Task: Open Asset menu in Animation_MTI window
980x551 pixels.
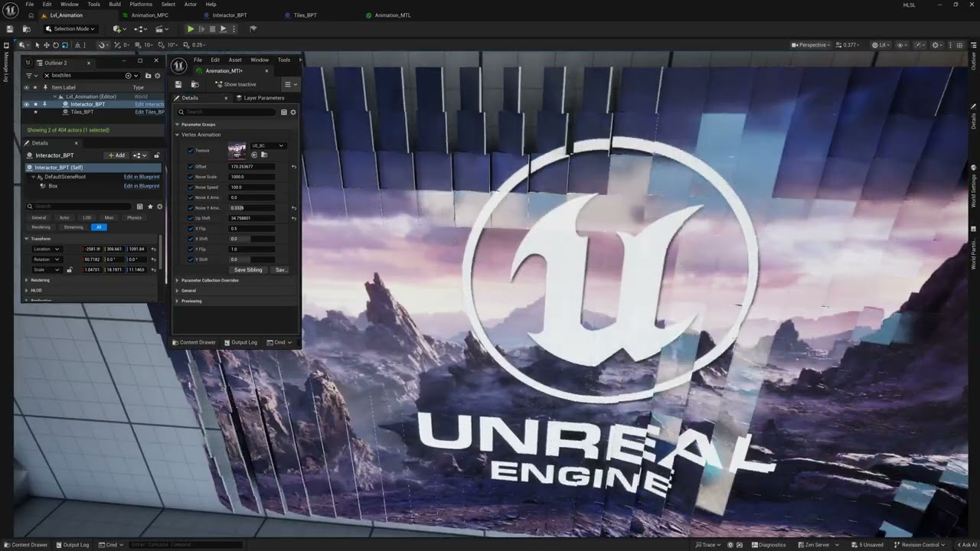Action: pos(235,60)
